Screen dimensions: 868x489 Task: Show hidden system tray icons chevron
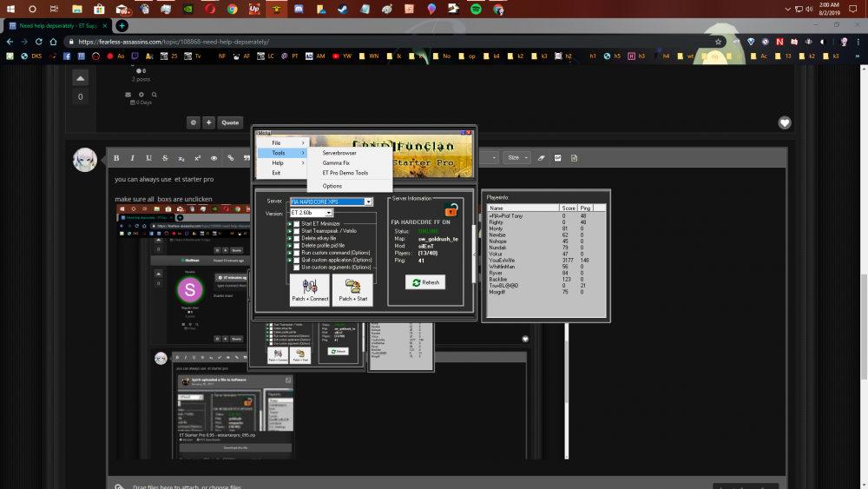pyautogui.click(x=788, y=9)
